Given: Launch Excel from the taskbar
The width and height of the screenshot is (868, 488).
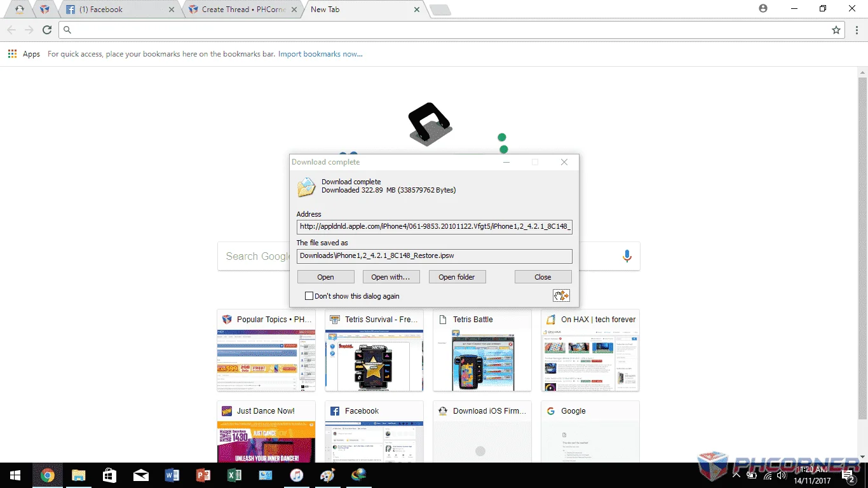Looking at the screenshot, I should point(234,475).
